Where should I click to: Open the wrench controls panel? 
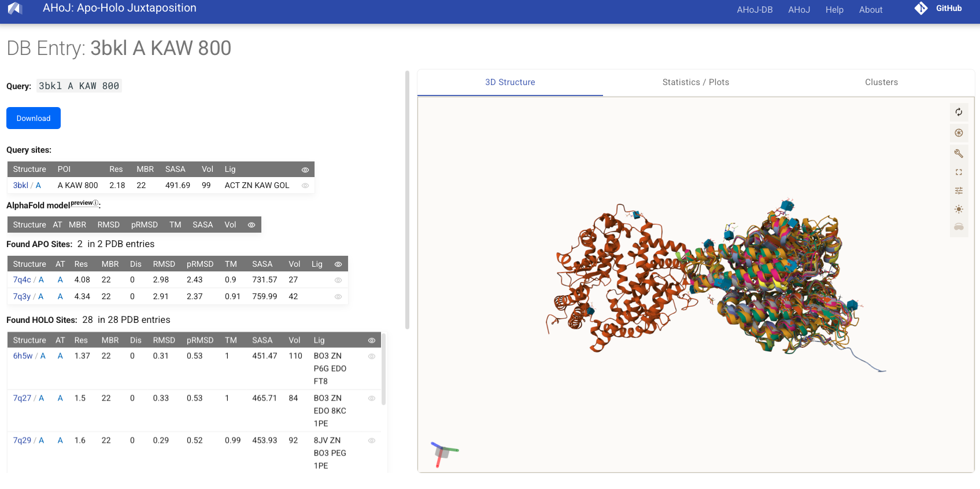coord(959,153)
